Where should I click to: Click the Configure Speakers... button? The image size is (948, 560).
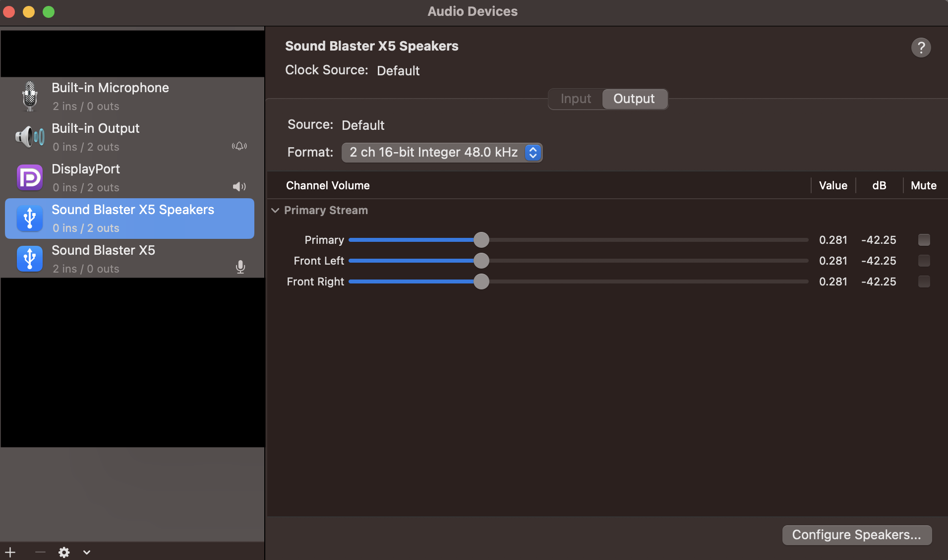click(857, 535)
